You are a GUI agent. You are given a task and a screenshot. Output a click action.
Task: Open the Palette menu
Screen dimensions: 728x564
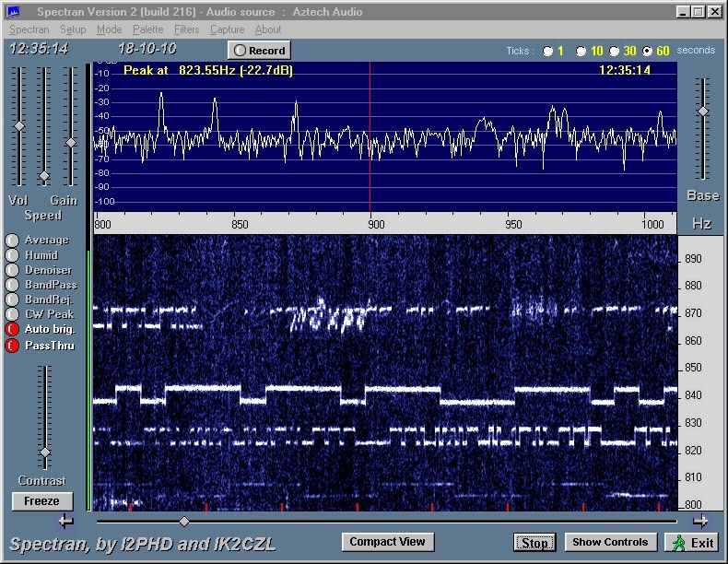tap(148, 29)
